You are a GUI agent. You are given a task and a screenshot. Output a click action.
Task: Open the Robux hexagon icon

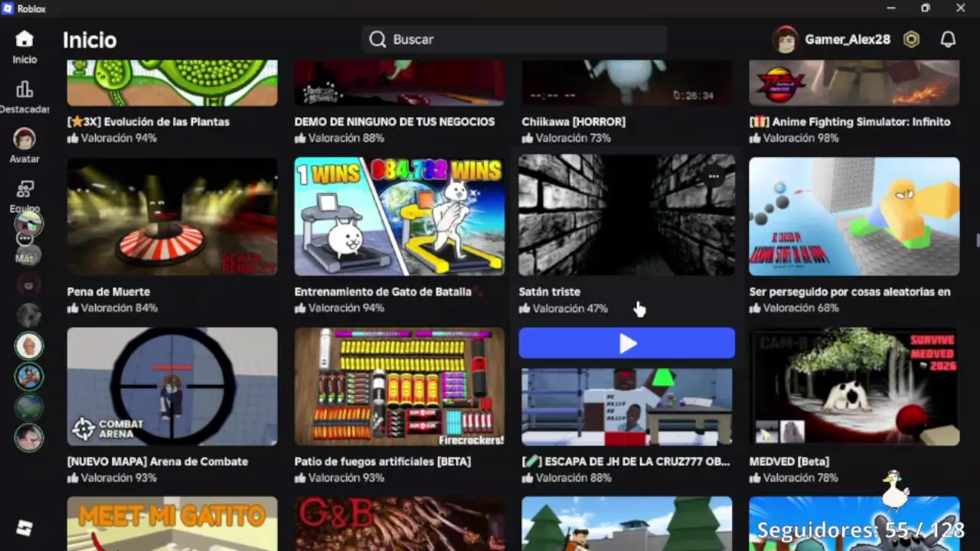911,39
